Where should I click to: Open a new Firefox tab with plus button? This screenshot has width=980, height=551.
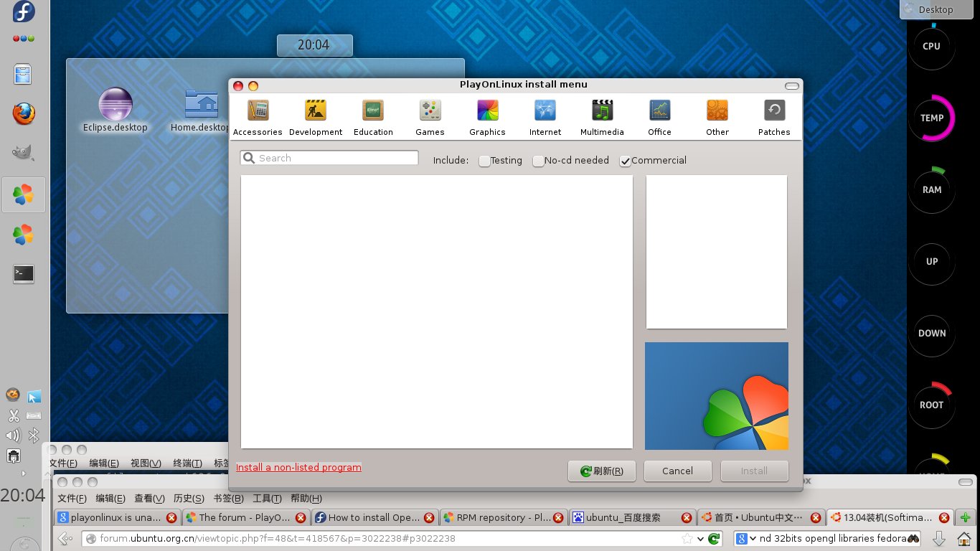966,517
